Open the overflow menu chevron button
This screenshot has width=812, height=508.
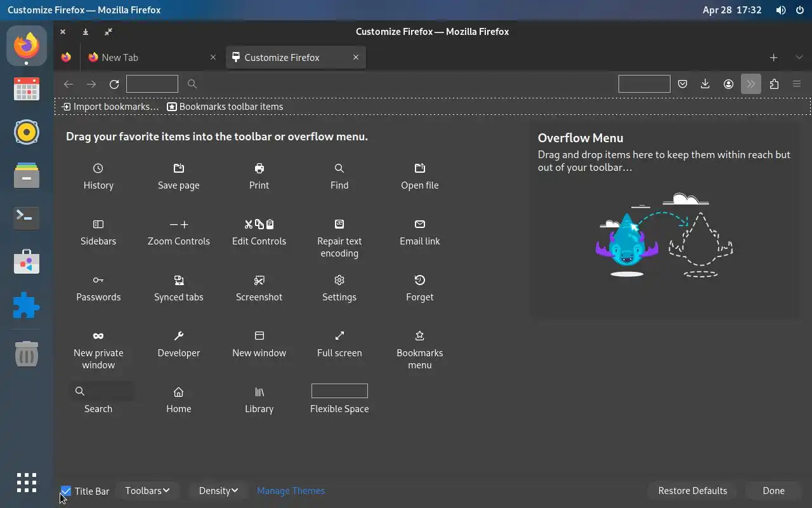click(751, 84)
